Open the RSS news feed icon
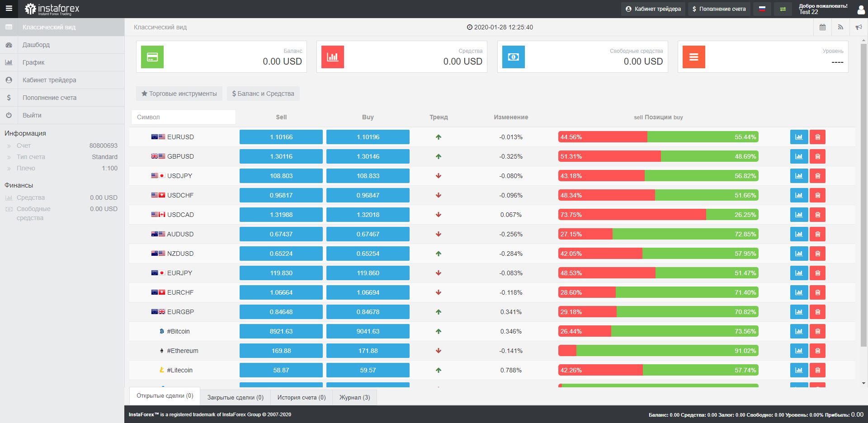The height and width of the screenshot is (423, 868). (x=840, y=27)
